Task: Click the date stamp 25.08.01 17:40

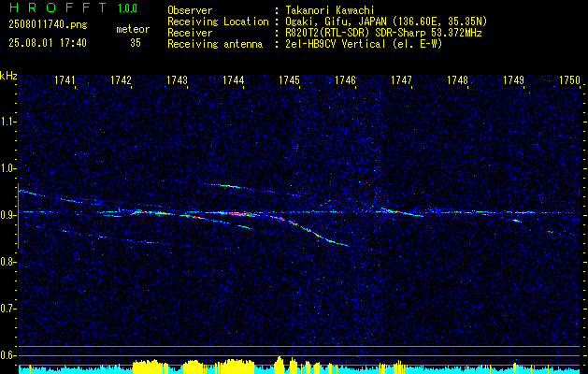Action: point(48,43)
